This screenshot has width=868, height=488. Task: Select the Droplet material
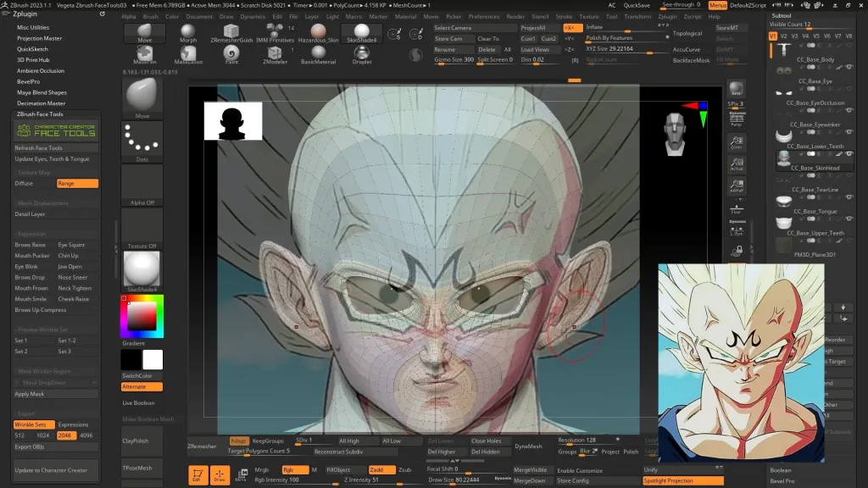[x=361, y=55]
